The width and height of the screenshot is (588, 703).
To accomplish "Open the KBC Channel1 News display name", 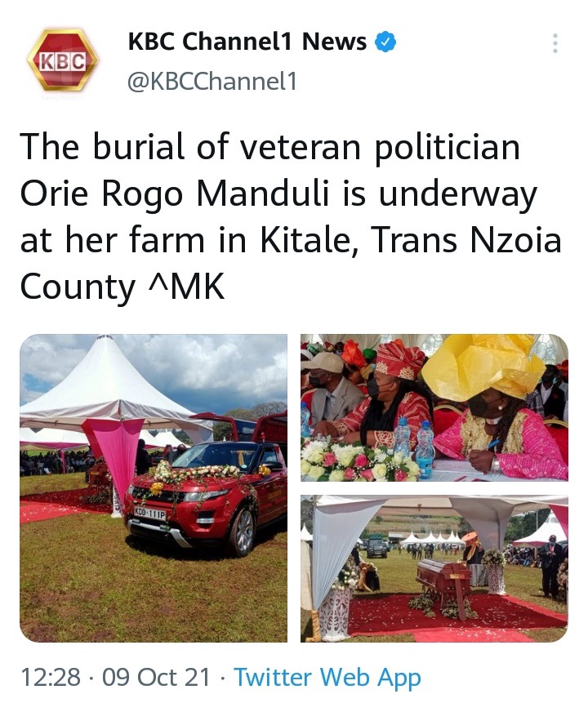I will (x=247, y=42).
